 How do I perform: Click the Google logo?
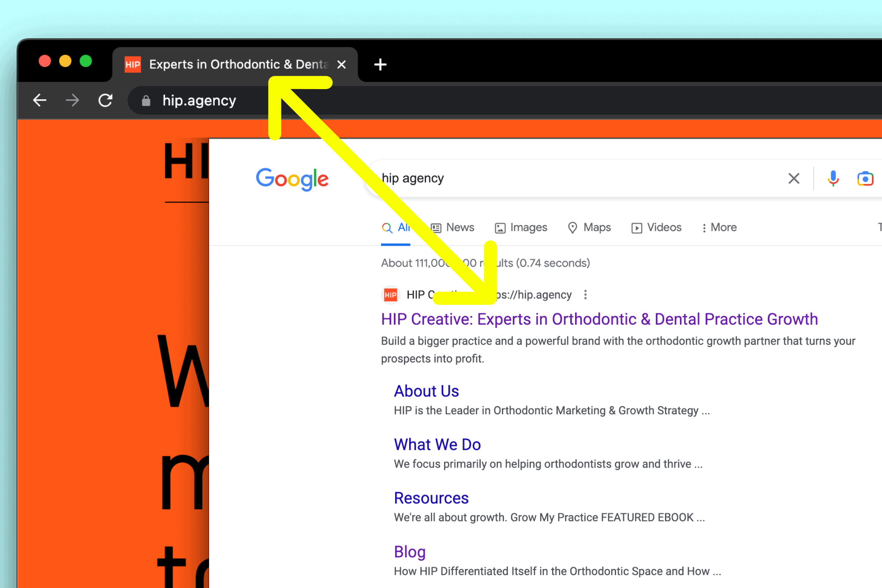[x=292, y=179]
